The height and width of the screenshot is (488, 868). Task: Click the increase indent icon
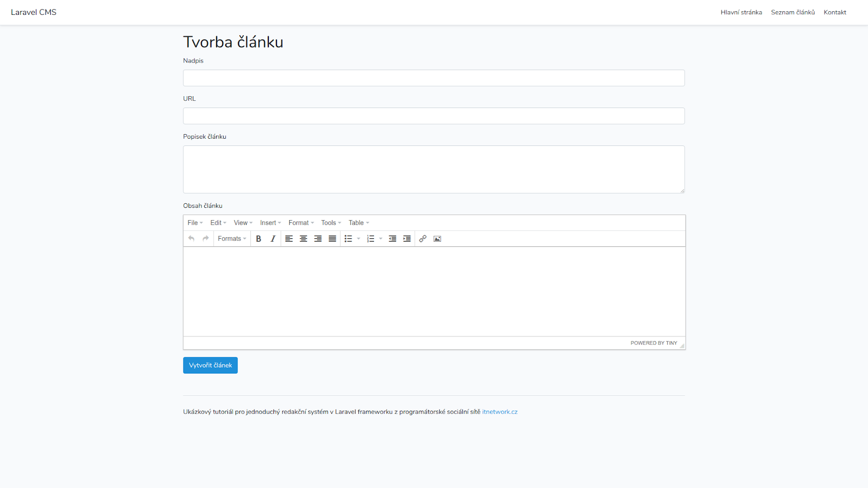point(407,239)
